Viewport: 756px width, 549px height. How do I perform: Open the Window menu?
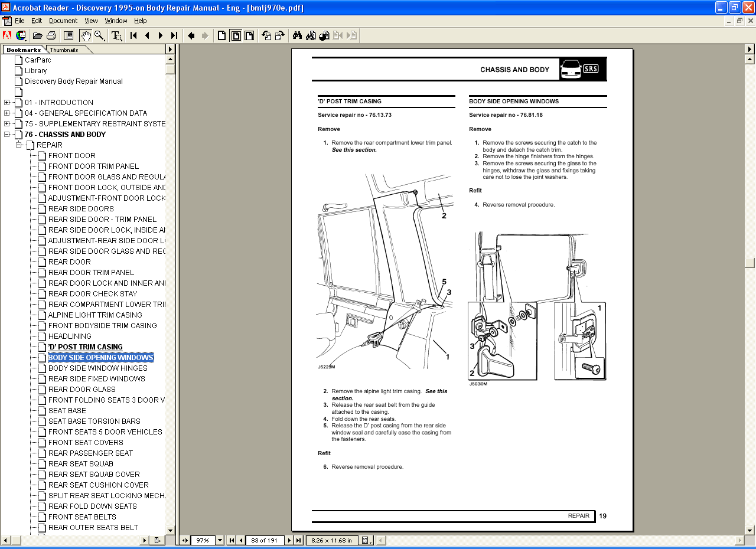tap(116, 21)
